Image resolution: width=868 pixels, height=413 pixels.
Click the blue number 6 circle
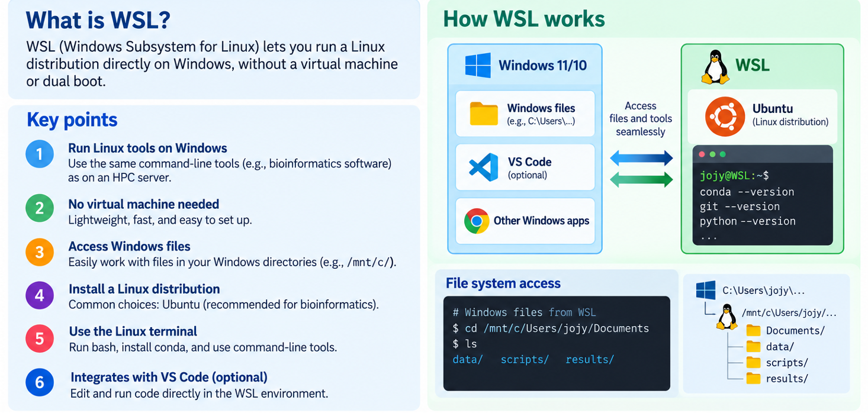(x=40, y=382)
